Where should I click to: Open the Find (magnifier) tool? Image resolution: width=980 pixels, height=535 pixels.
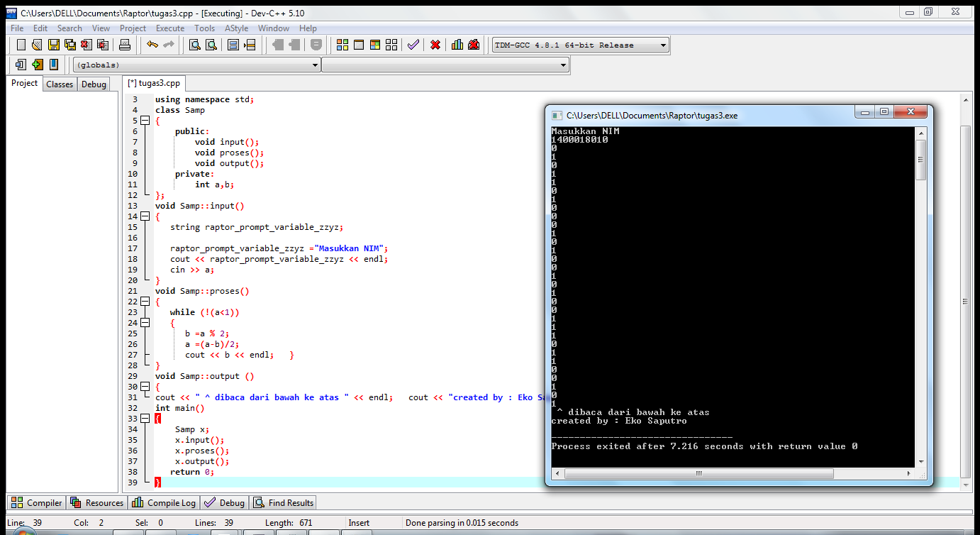click(194, 45)
